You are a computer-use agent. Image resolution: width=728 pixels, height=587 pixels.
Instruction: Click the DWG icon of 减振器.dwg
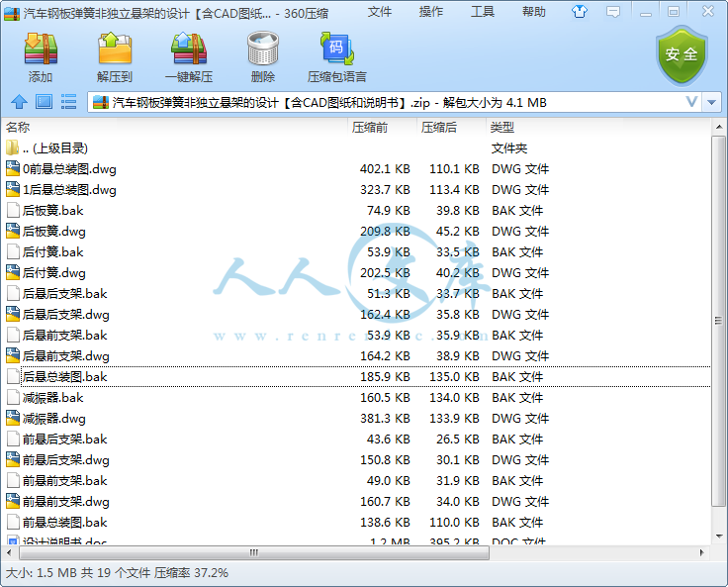click(x=13, y=419)
